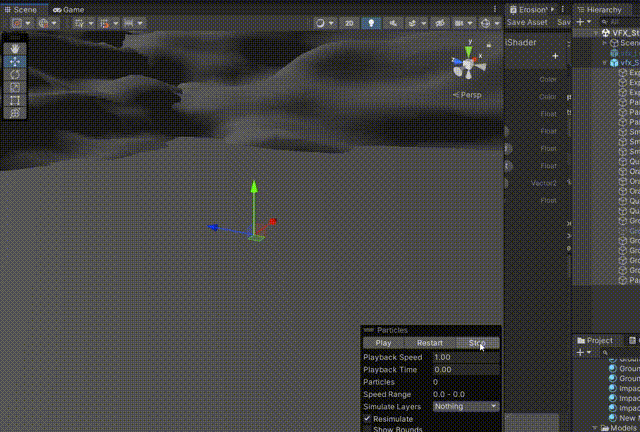Click the Project panel create plus icon

[x=580, y=352]
